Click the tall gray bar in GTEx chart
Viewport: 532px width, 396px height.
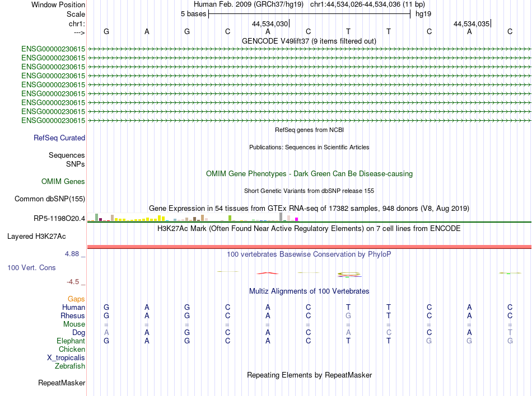(281, 217)
